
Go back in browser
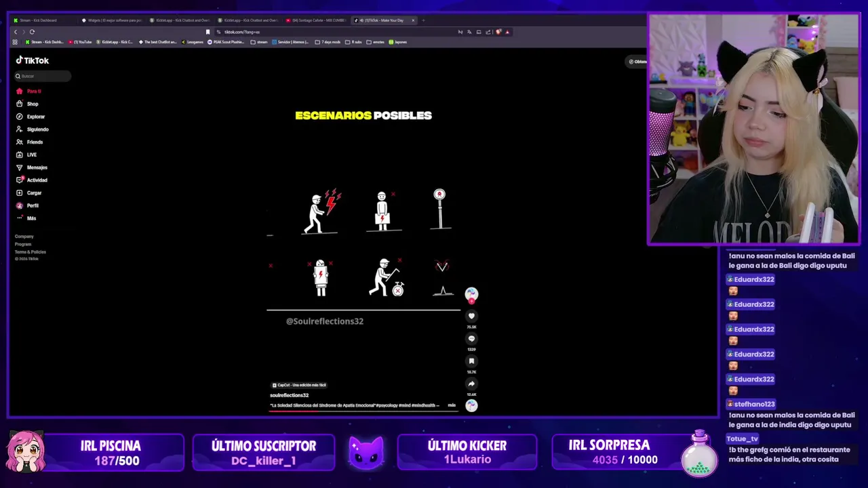(16, 32)
